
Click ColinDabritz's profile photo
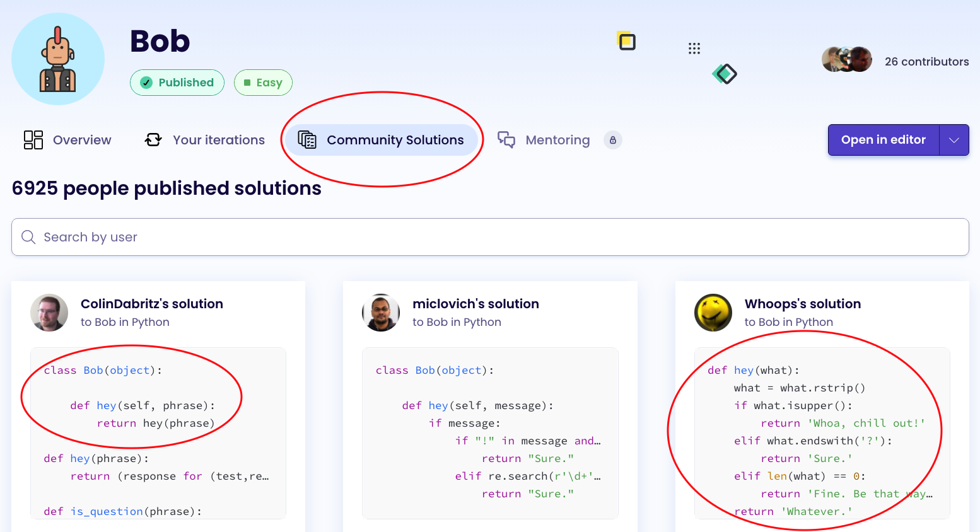49,313
